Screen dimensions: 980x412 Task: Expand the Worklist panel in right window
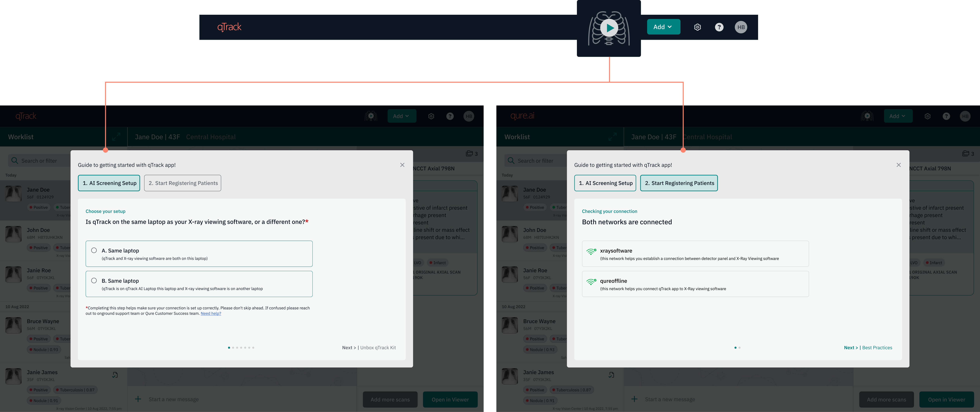(613, 136)
